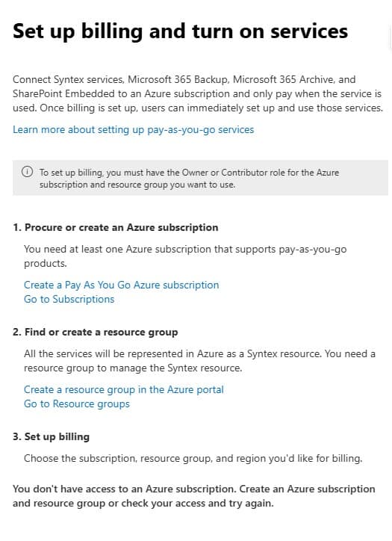Viewport: 392px width, 541px height.
Task: Click the info icon in the gray banner
Action: (x=27, y=171)
